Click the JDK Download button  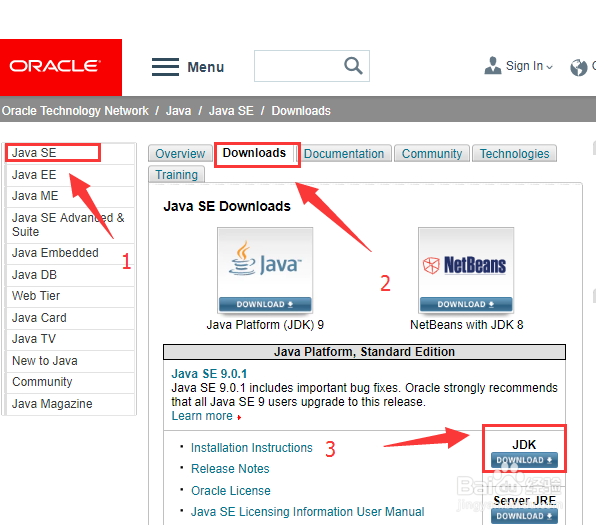524,460
